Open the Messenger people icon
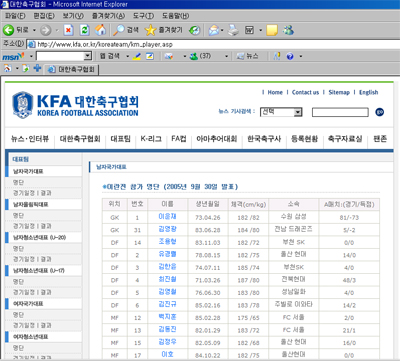400x361 pixels. (x=288, y=30)
